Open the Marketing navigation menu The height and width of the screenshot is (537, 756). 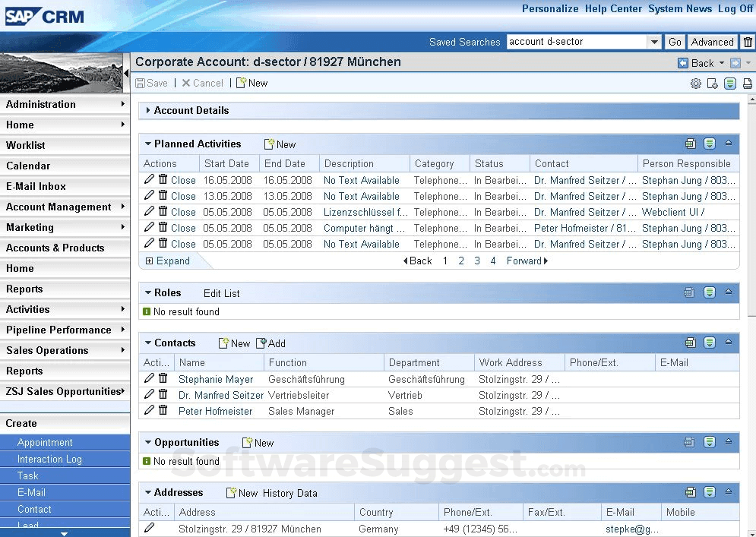click(65, 227)
